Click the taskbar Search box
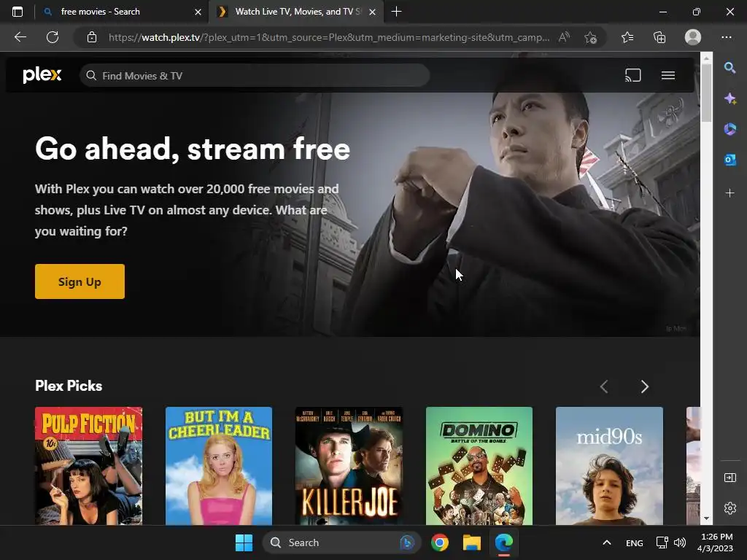 tap(341, 542)
